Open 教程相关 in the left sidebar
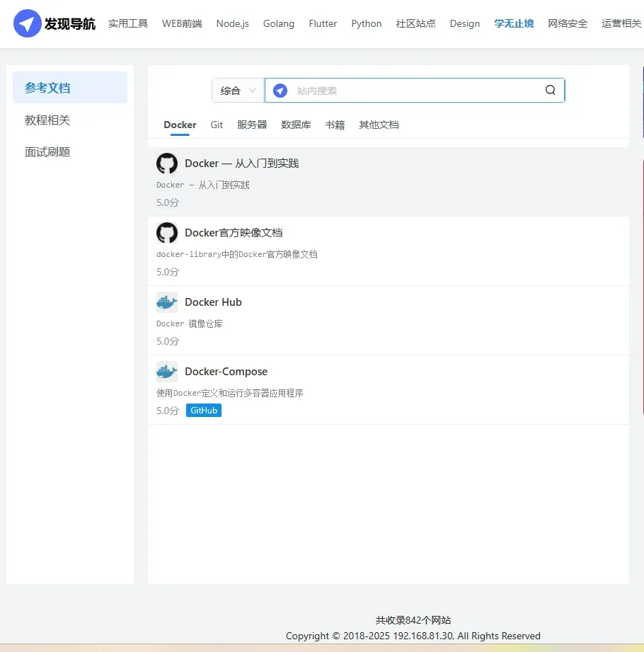 click(x=47, y=120)
